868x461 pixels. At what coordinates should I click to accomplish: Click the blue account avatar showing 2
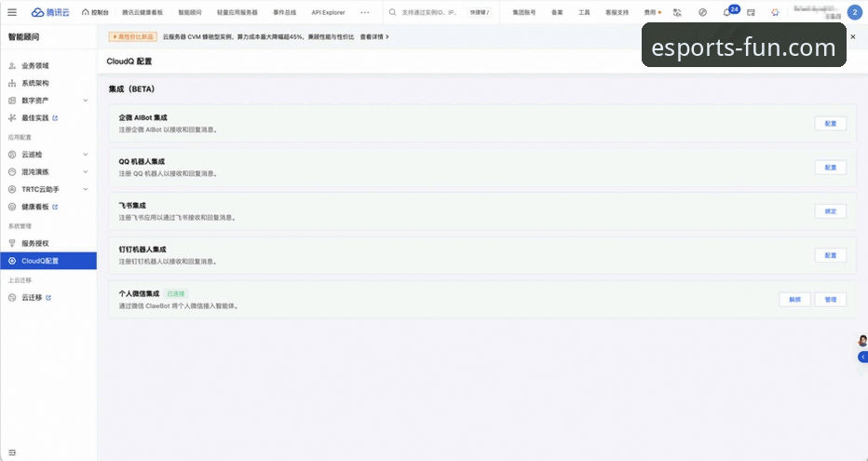pyautogui.click(x=854, y=12)
